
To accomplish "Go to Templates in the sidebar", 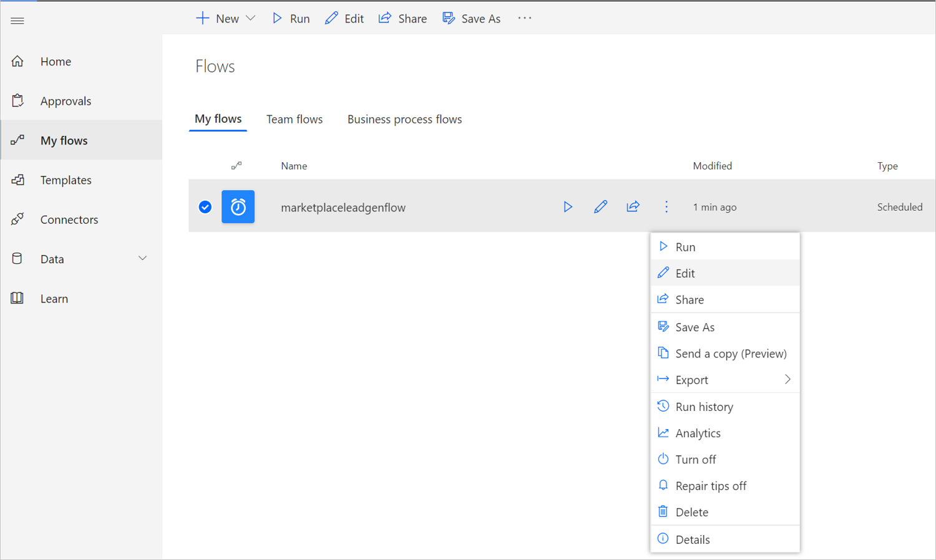I will tap(66, 180).
